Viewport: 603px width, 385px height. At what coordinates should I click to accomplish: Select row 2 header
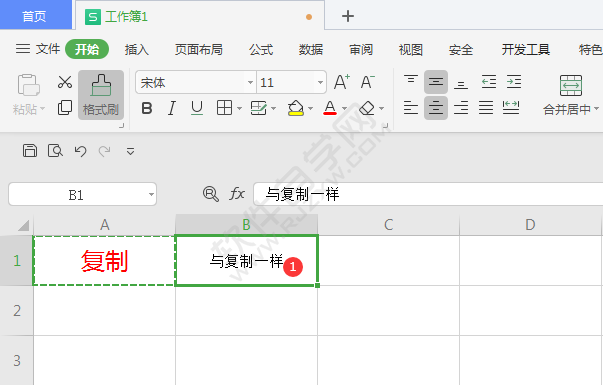click(x=17, y=310)
